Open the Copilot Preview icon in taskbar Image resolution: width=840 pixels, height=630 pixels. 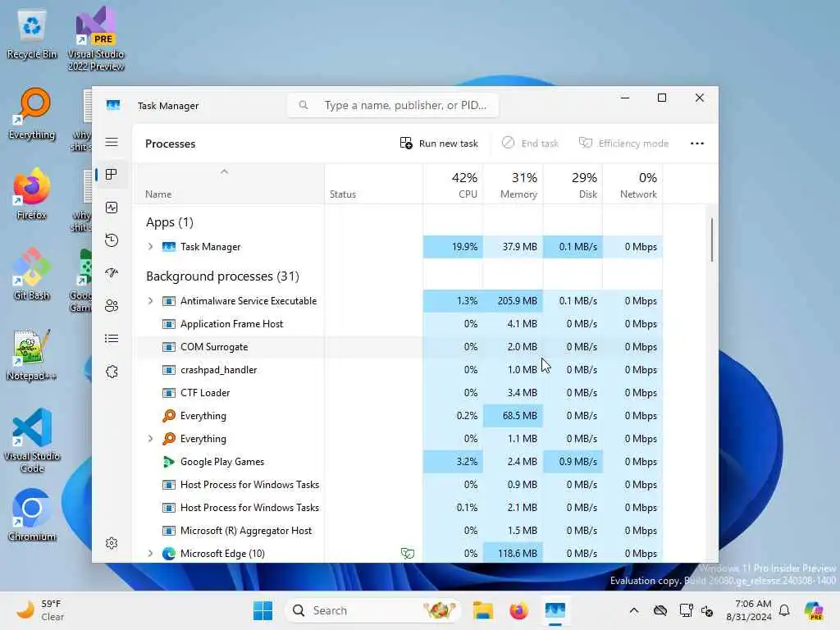pos(814,610)
